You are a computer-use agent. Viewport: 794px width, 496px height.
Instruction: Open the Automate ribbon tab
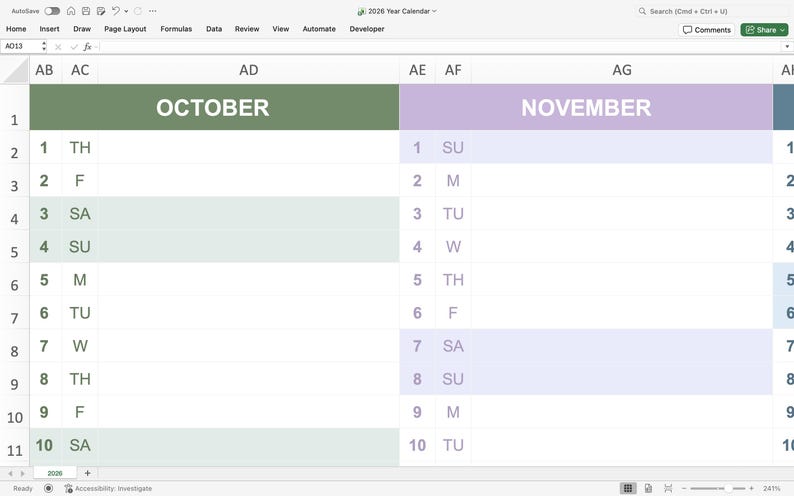click(319, 29)
